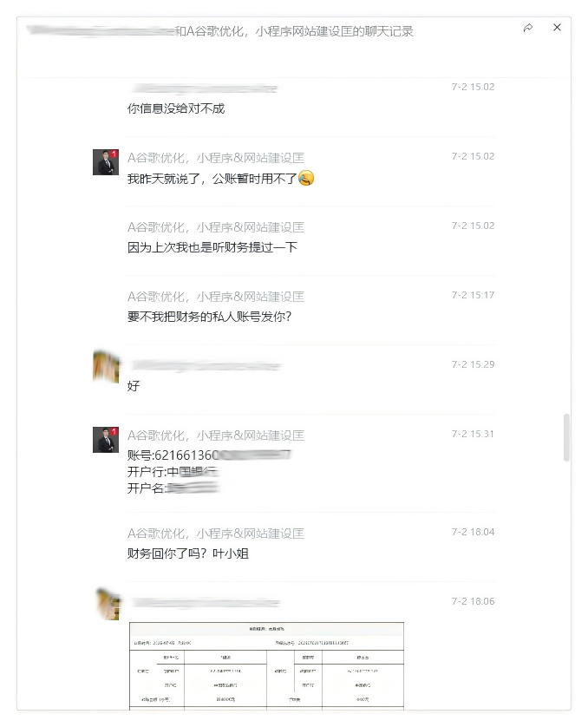Click the 7-2 15:31 timestamp
The image size is (588, 727).
[473, 434]
